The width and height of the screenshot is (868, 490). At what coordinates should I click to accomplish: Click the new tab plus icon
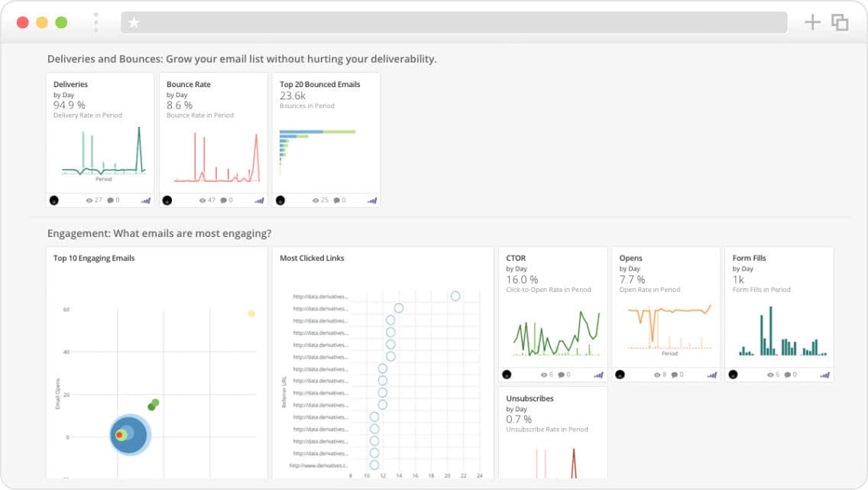pos(813,22)
